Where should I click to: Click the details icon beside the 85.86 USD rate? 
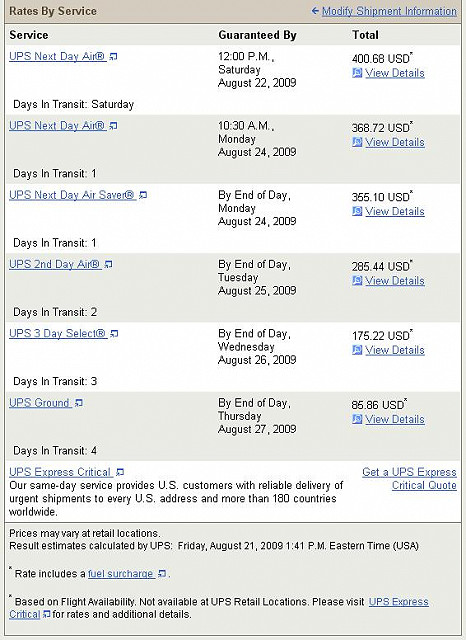tap(357, 419)
